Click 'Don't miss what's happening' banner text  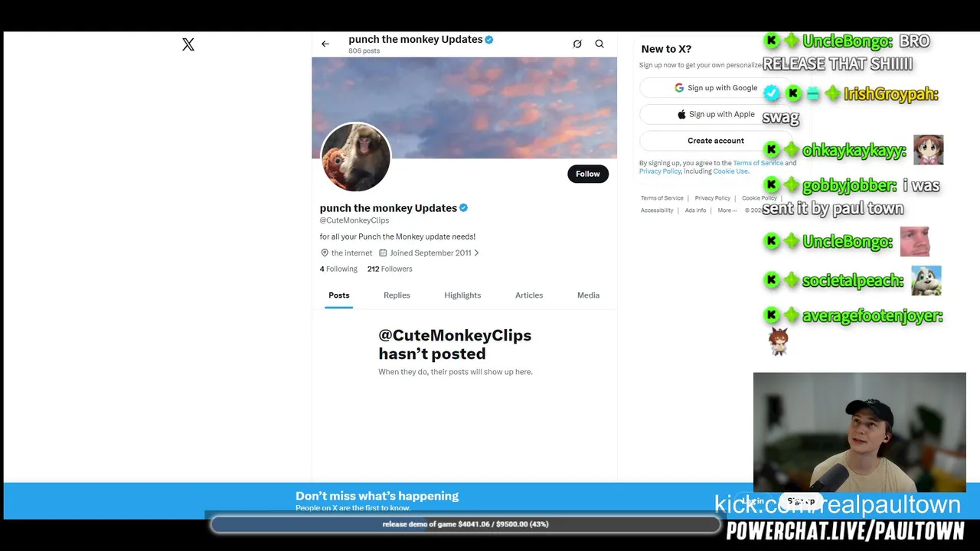(377, 496)
